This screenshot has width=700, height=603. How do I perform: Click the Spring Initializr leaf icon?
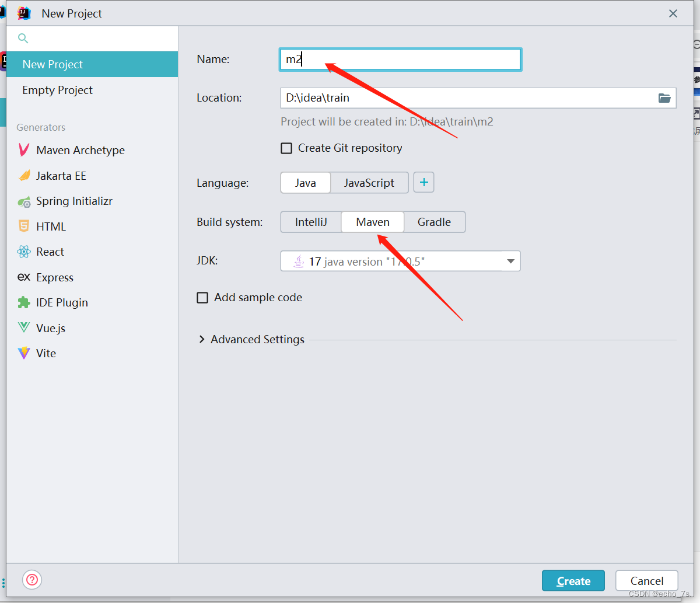24,201
